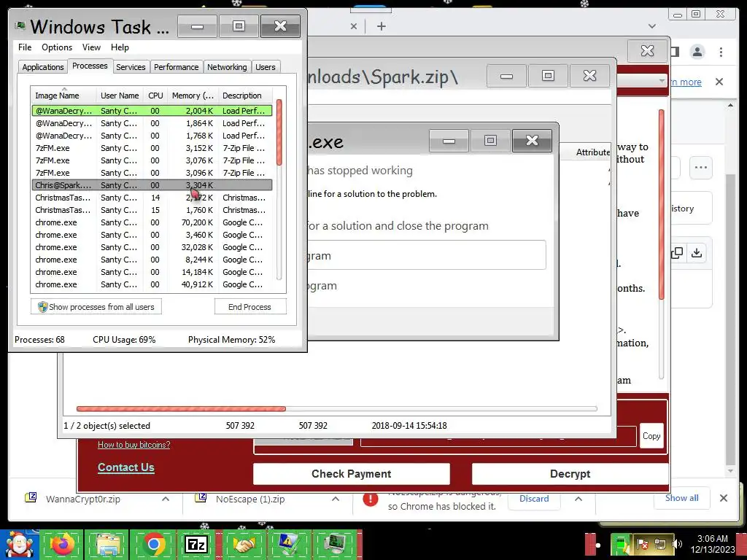Click Show all downloads
This screenshot has width=747, height=560.
682,498
